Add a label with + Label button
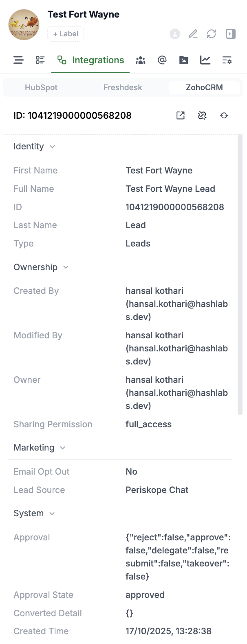The image size is (247, 644). (66, 34)
